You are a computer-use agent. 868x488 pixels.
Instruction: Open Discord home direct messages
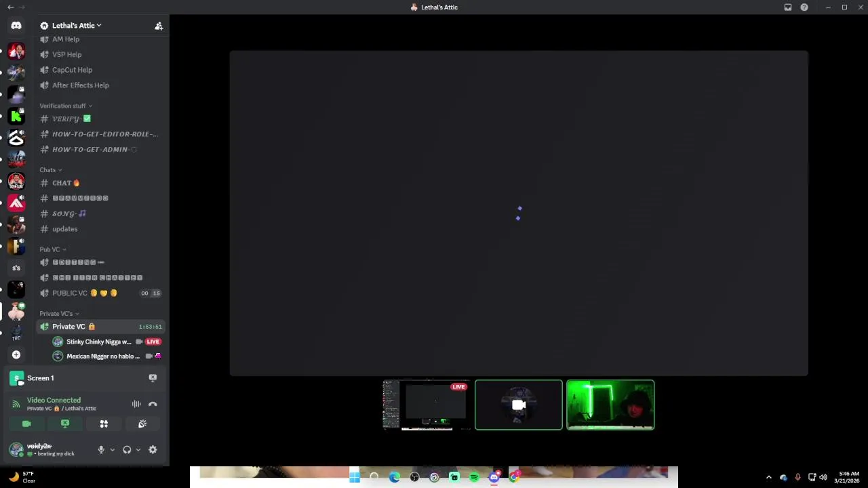click(16, 26)
